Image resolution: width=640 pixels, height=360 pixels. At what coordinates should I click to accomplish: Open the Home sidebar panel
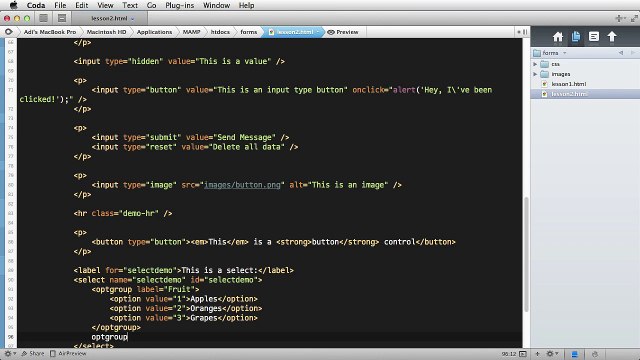point(558,37)
